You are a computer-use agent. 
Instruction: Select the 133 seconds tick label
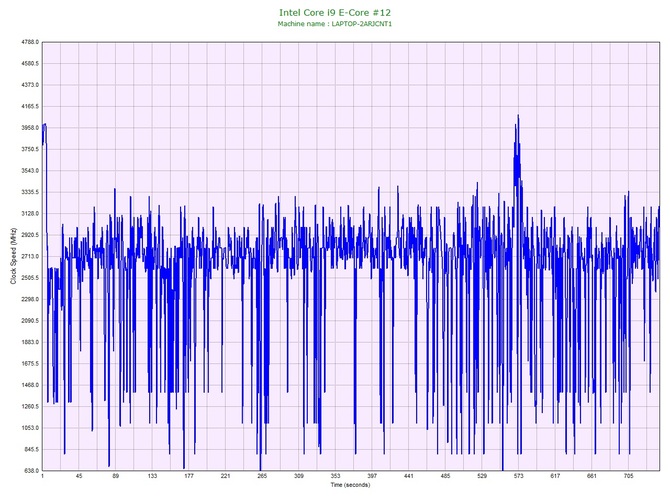click(152, 476)
